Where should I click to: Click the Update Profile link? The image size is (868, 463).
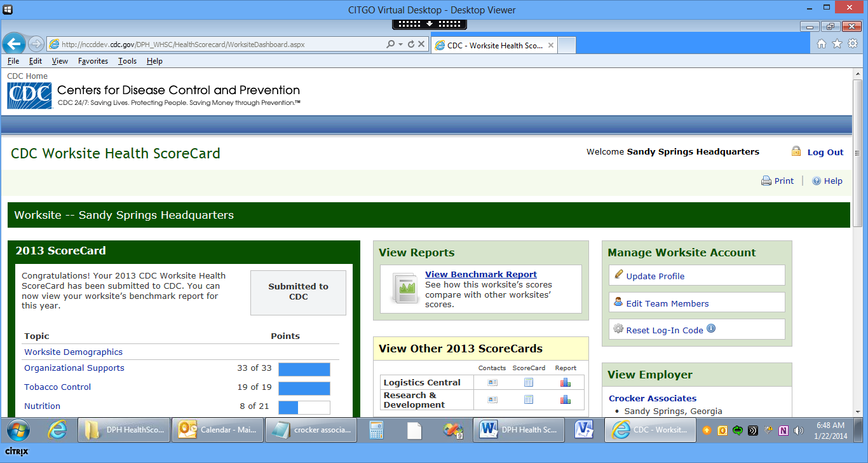click(x=655, y=276)
